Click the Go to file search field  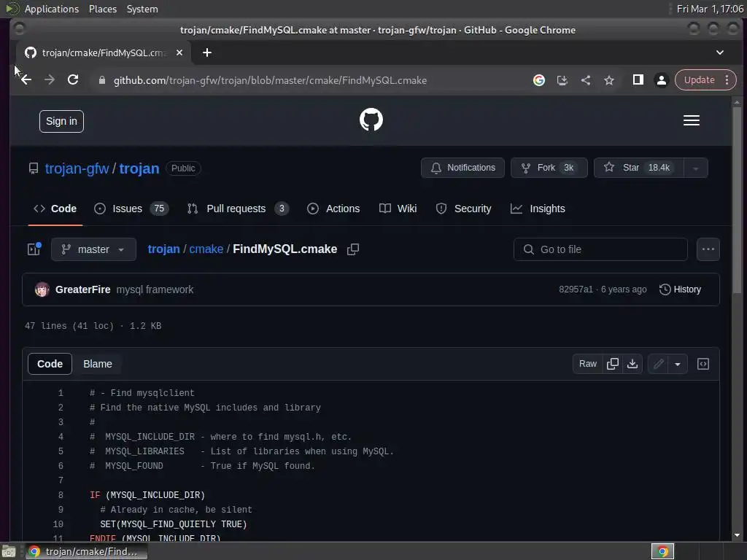(x=600, y=249)
